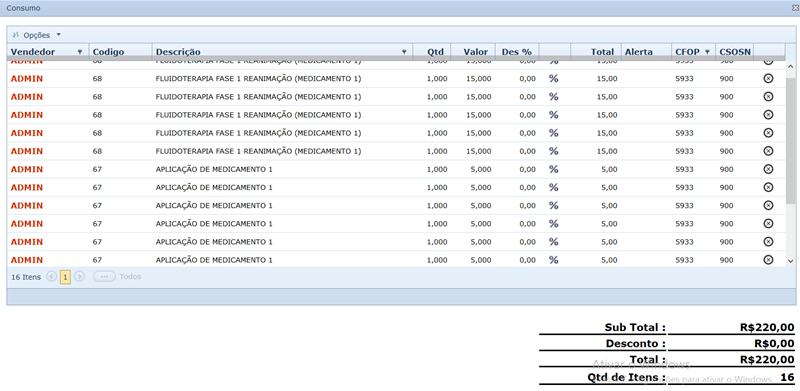Click the CSOSN column header
Image resolution: width=800 pixels, height=391 pixels.
tap(735, 52)
